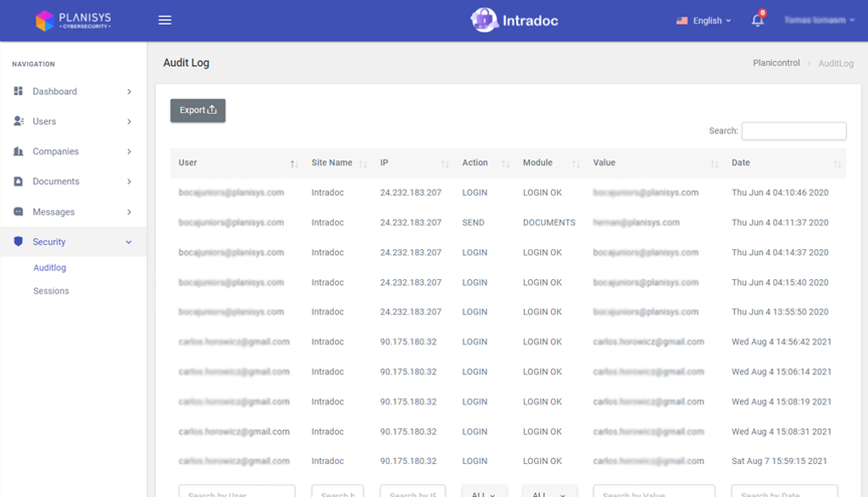
Task: Click the hamburger menu icon
Action: coord(165,20)
